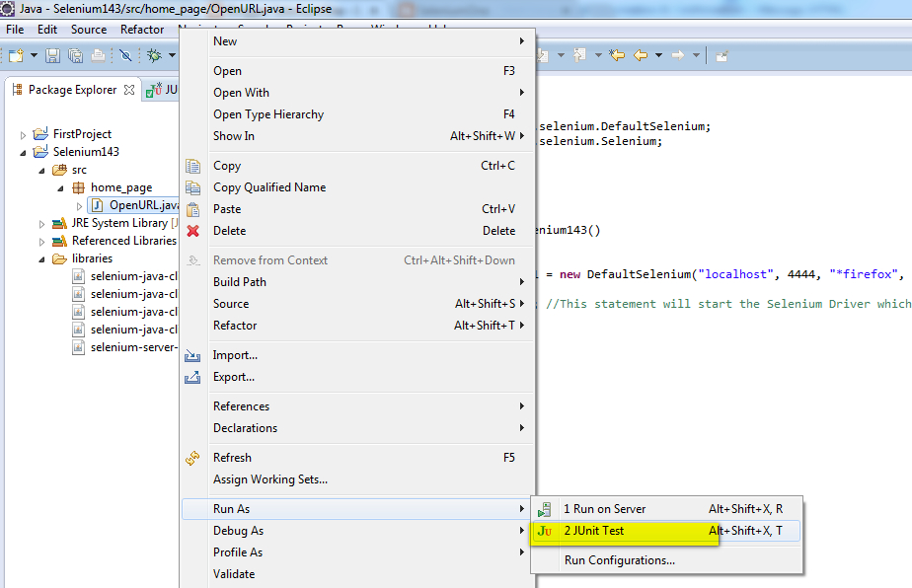Click the Save All toolbar icon
This screenshot has width=912, height=588.
[76, 55]
